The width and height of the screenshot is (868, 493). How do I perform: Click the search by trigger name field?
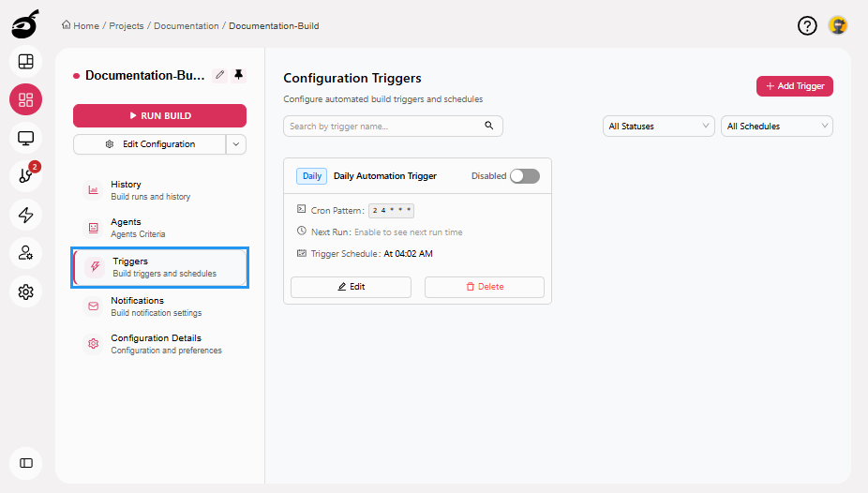pos(384,127)
